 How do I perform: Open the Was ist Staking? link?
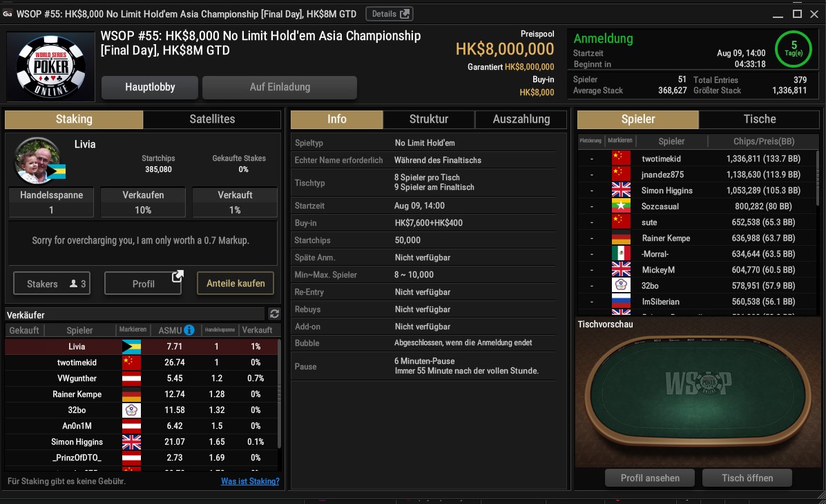(250, 481)
